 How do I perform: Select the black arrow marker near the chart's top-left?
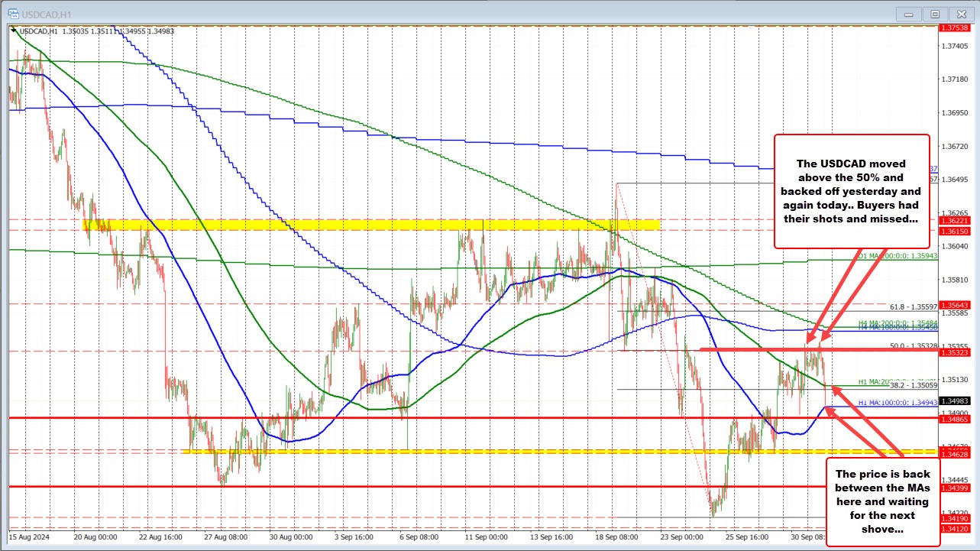pos(15,31)
